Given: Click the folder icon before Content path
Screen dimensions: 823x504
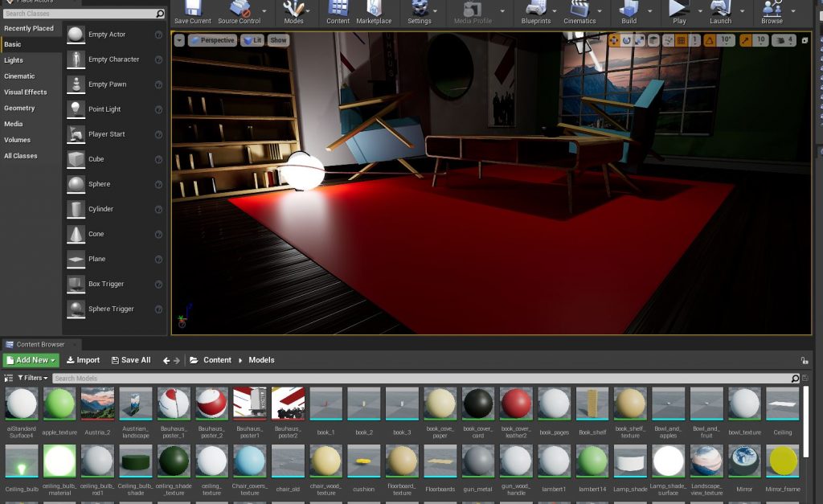Looking at the screenshot, I should click(194, 360).
